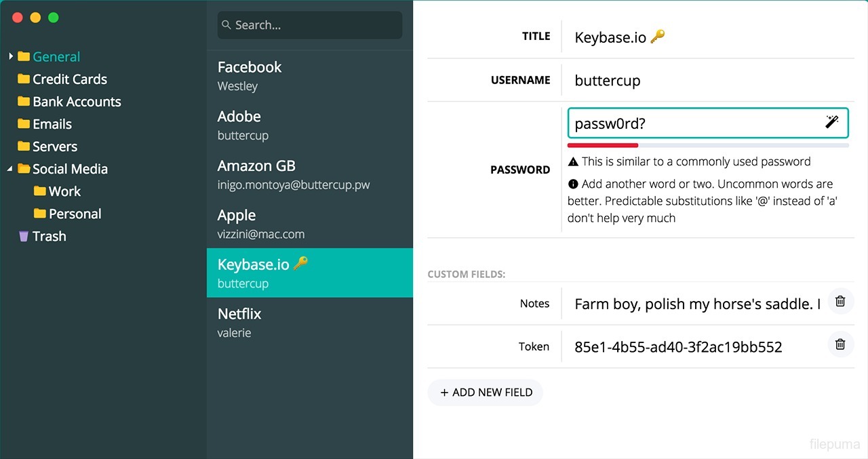The width and height of the screenshot is (868, 459).
Task: Click into the Search entries box
Action: tap(315, 25)
